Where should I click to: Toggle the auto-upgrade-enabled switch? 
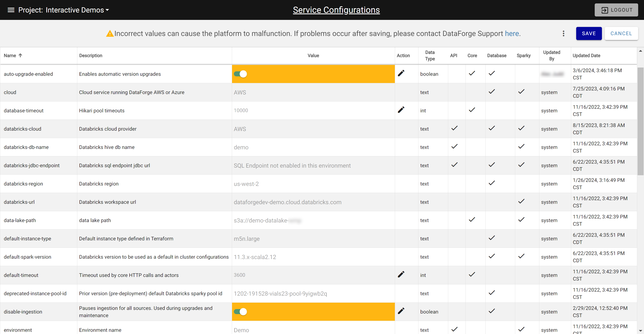click(x=240, y=74)
